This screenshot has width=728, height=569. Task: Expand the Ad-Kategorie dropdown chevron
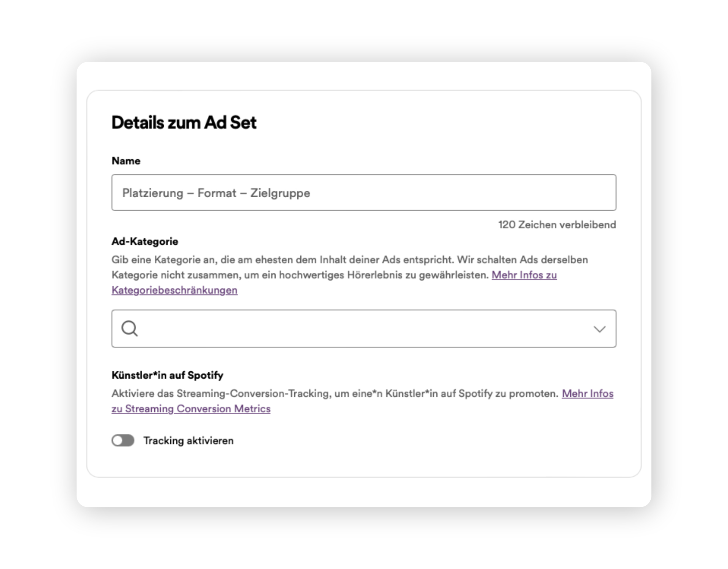(599, 329)
